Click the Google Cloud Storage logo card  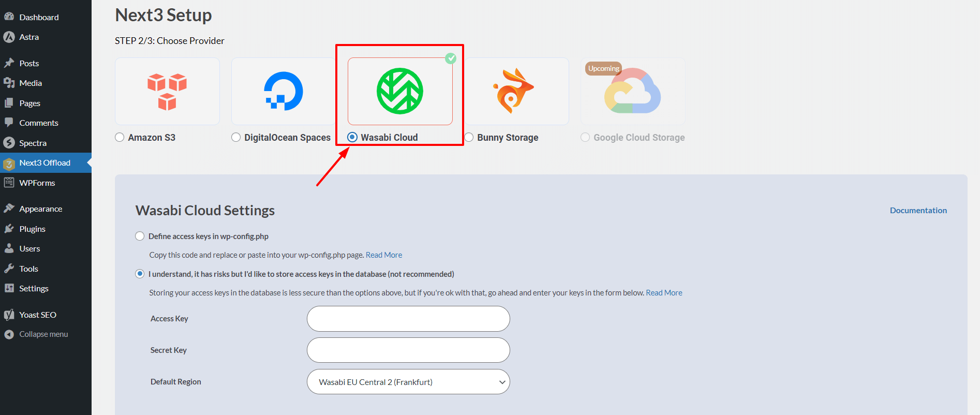point(633,91)
